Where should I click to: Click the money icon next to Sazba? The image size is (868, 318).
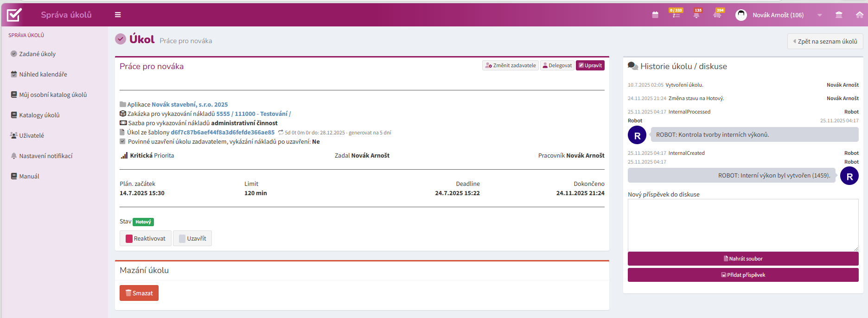point(123,123)
